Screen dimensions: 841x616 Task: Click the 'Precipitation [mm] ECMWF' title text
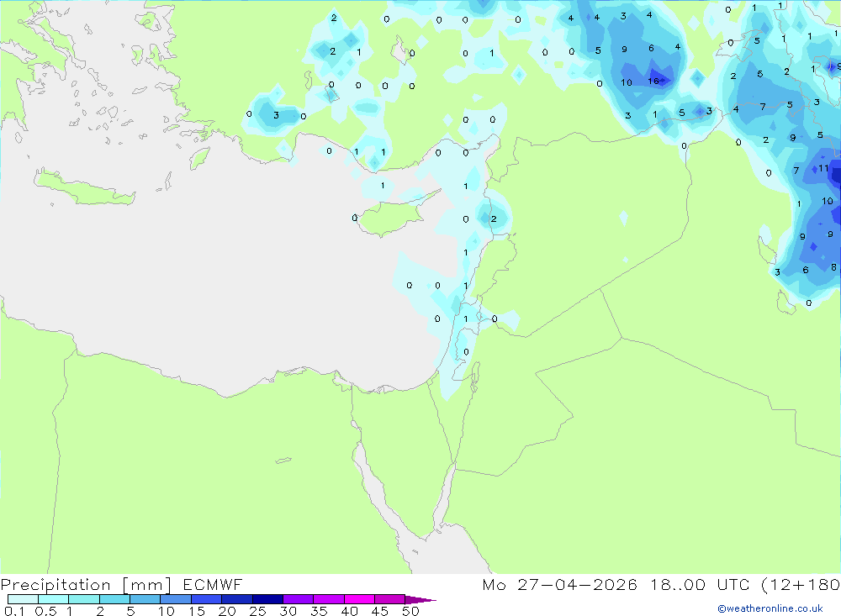(121, 584)
